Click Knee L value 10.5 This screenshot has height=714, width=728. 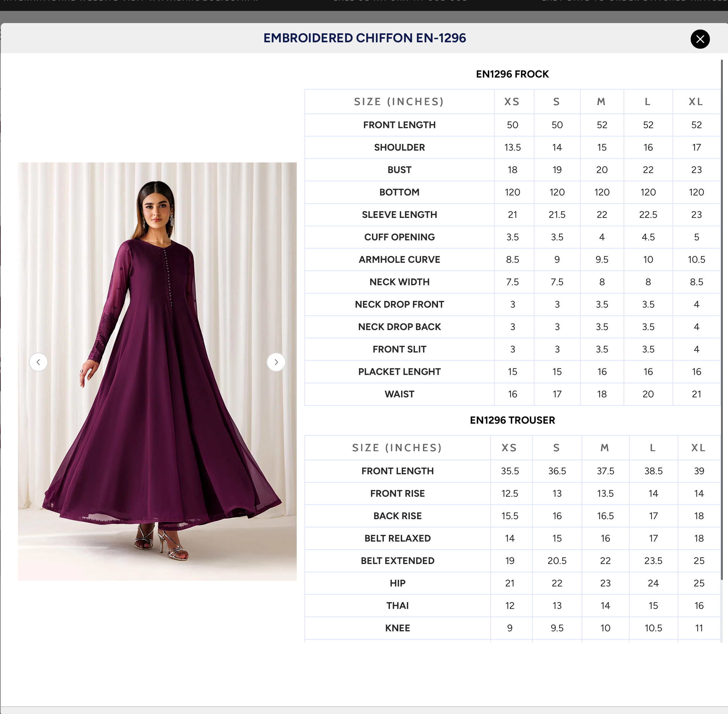coord(653,628)
